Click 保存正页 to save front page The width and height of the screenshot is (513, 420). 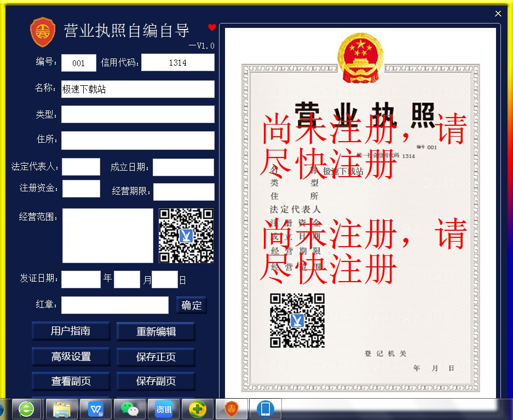(155, 357)
